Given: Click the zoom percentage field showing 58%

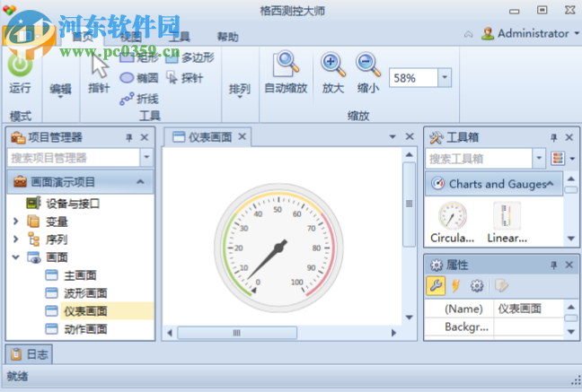Looking at the screenshot, I should pos(413,78).
